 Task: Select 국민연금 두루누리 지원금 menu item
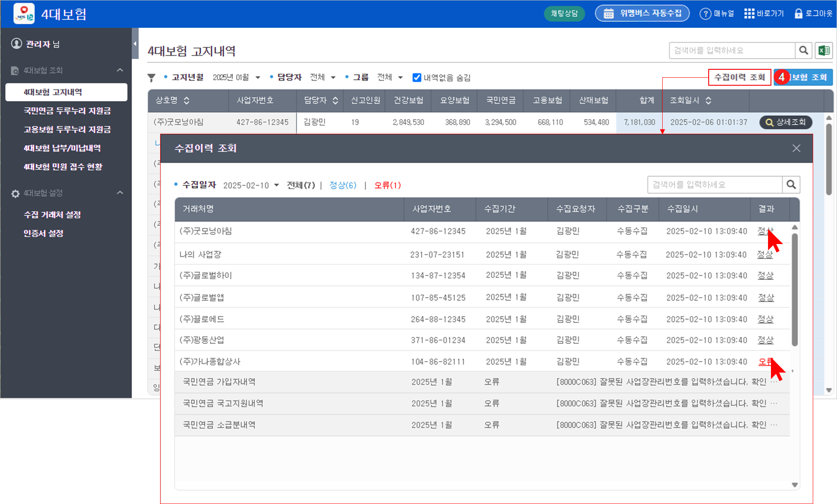pyautogui.click(x=67, y=111)
